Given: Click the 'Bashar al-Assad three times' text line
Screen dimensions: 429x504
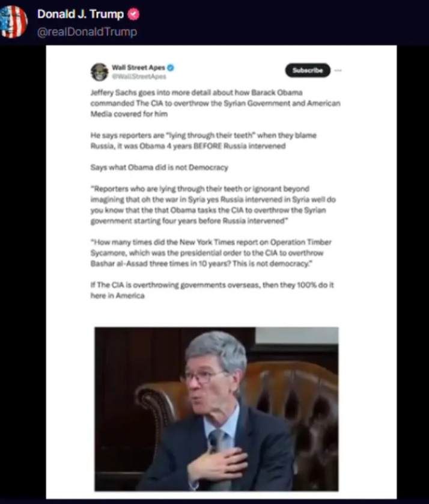Looking at the screenshot, I should click(201, 263).
